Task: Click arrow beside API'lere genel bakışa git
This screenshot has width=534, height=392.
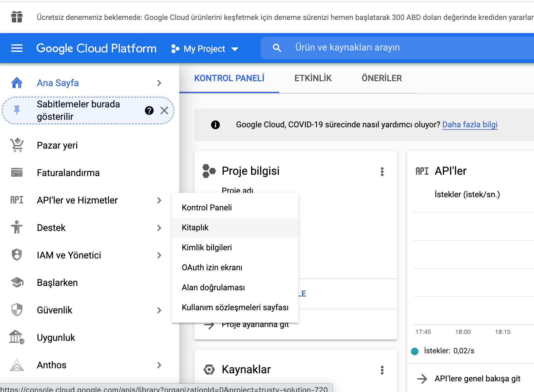Action: tap(422, 379)
